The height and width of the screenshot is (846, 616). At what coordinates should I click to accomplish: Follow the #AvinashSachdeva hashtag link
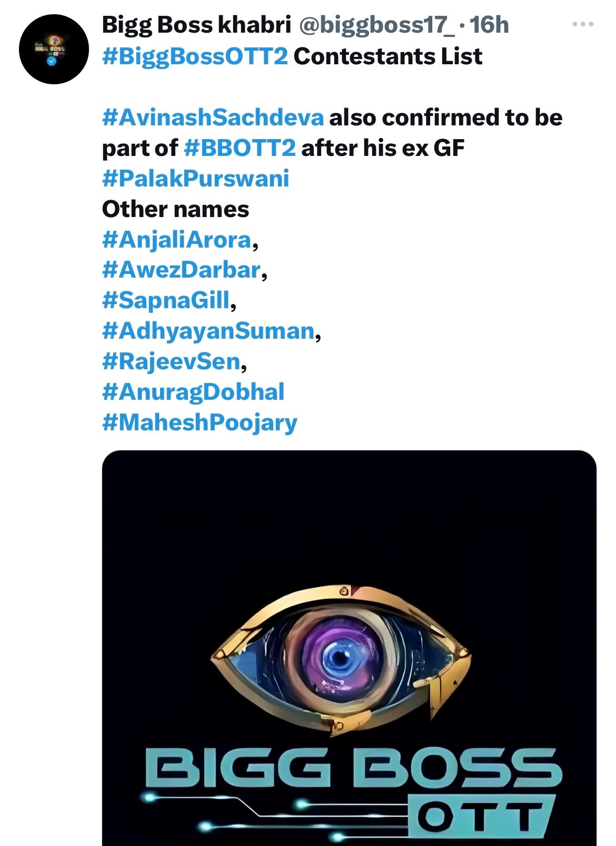[x=213, y=117]
